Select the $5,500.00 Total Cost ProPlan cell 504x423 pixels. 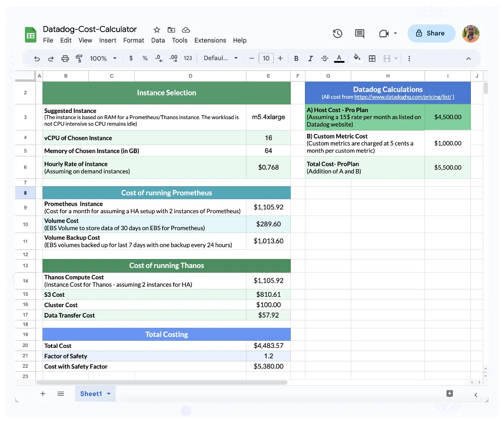448,167
